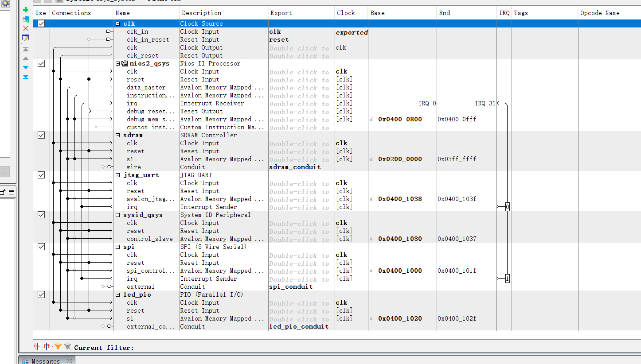Close the Messages tab with its X

click(69, 361)
